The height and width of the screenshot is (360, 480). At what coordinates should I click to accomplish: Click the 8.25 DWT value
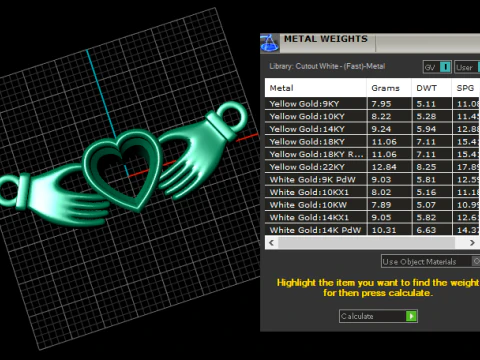tap(426, 167)
